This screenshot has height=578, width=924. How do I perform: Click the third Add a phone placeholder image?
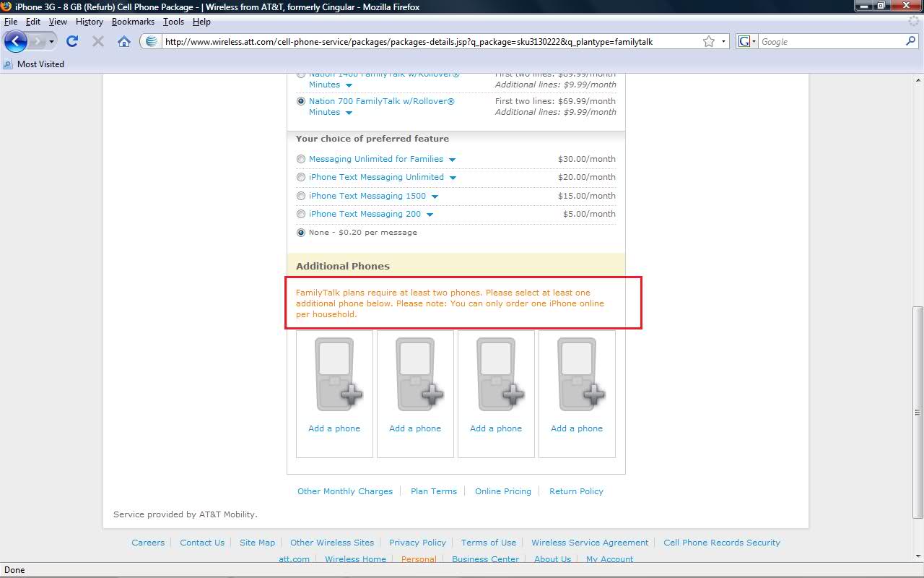[x=500, y=374]
